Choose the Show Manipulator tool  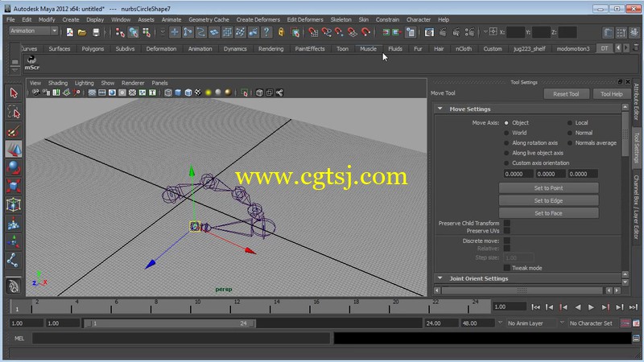click(14, 242)
